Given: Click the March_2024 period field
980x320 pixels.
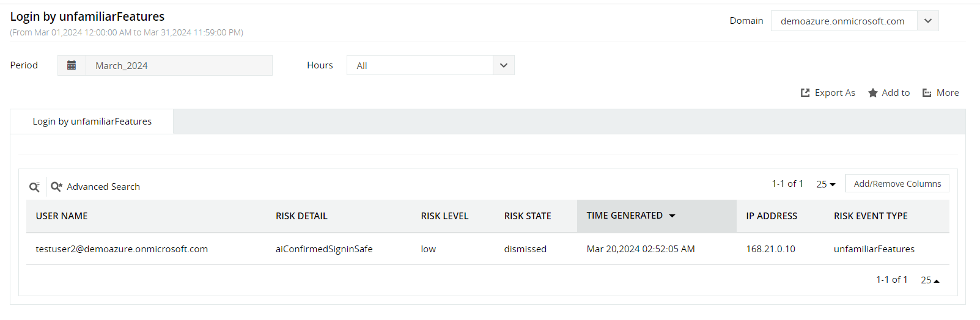Looking at the screenshot, I should 179,65.
